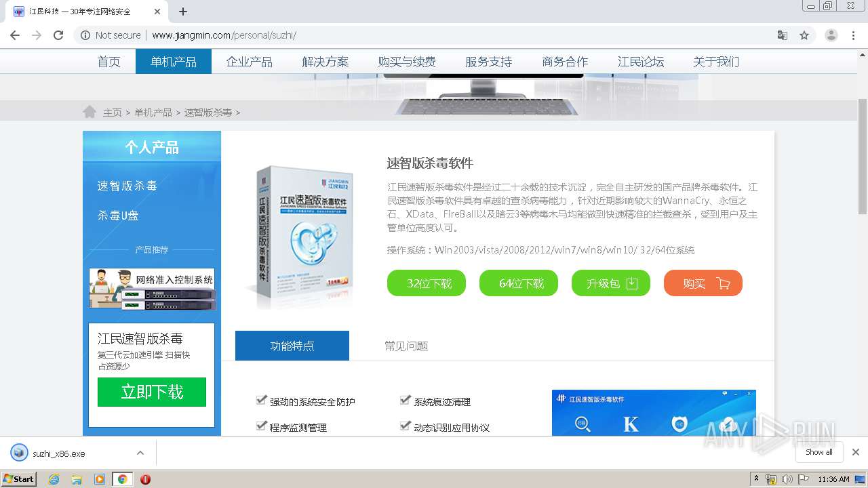The width and height of the screenshot is (868, 488).
Task: Click the volume speaker tray icon
Action: pyautogui.click(x=787, y=479)
